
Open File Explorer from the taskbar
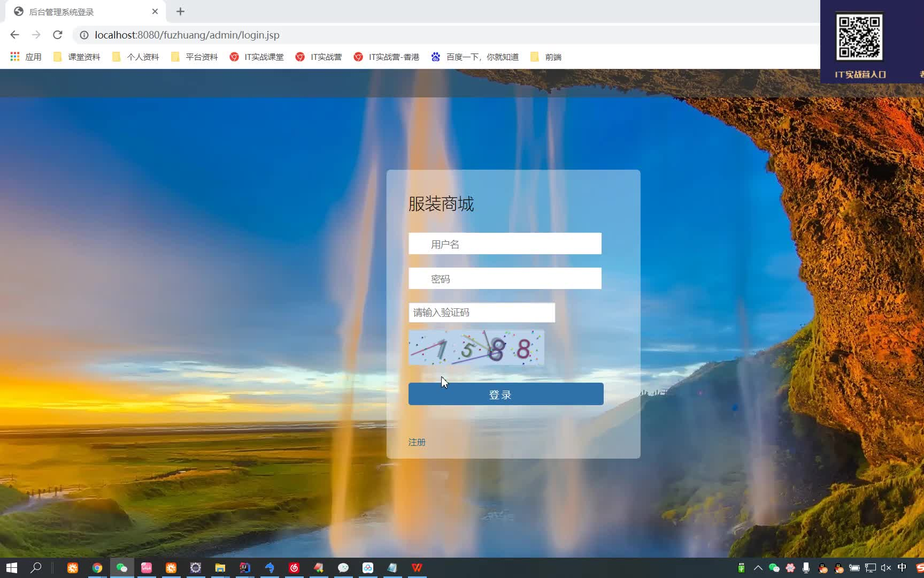220,567
